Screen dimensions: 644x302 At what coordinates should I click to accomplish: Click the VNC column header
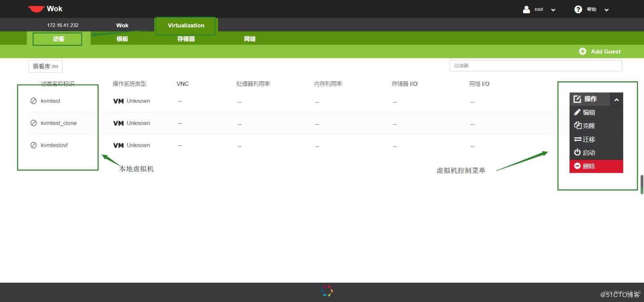(x=182, y=84)
